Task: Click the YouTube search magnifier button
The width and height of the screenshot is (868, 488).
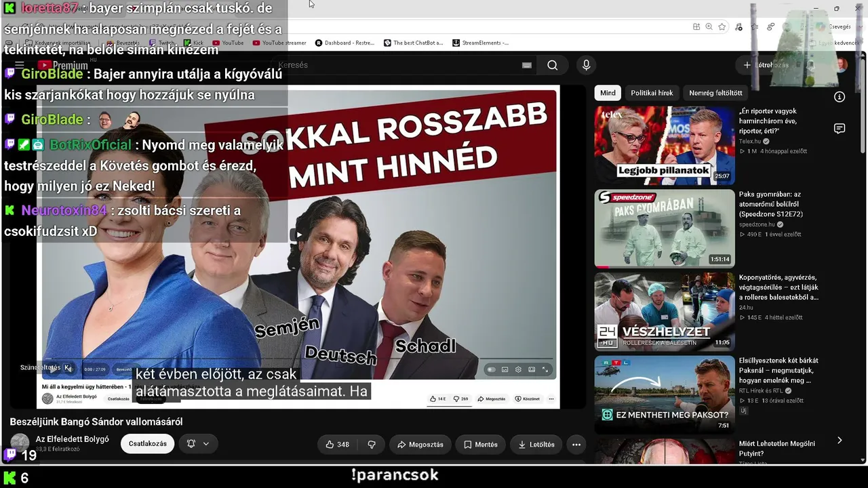Action: coord(553,65)
